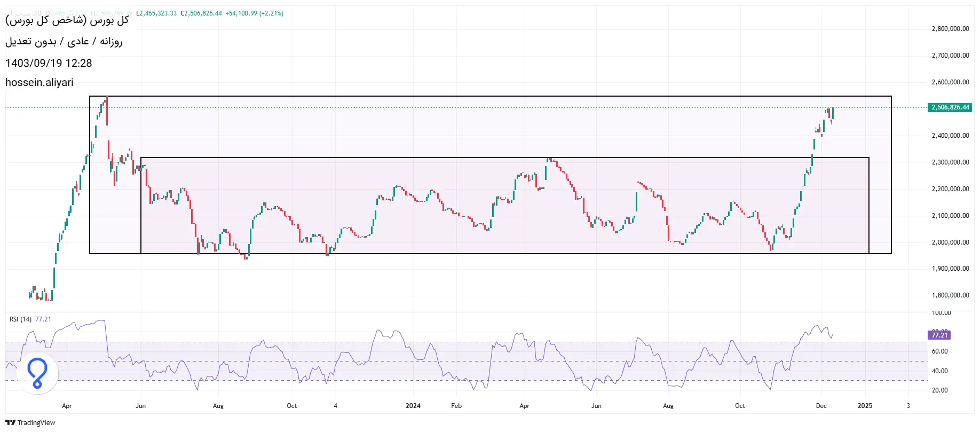Click the TradingView logo
Viewport: 980px width, 432px height.
[x=30, y=422]
